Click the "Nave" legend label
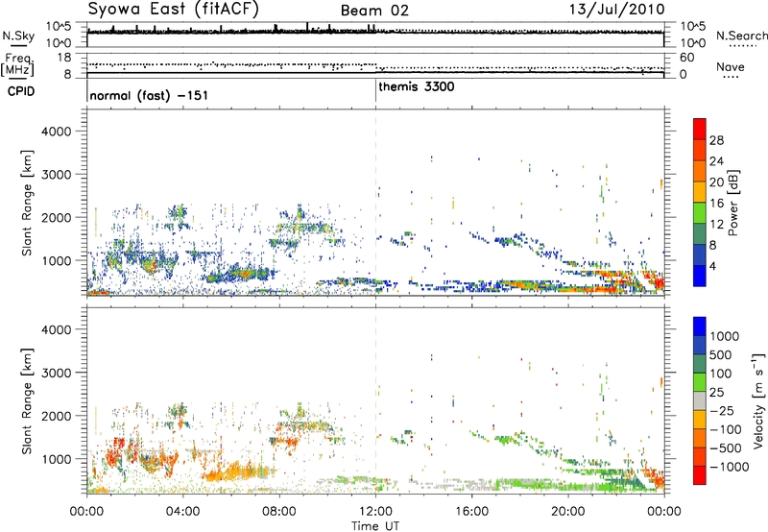 731,67
